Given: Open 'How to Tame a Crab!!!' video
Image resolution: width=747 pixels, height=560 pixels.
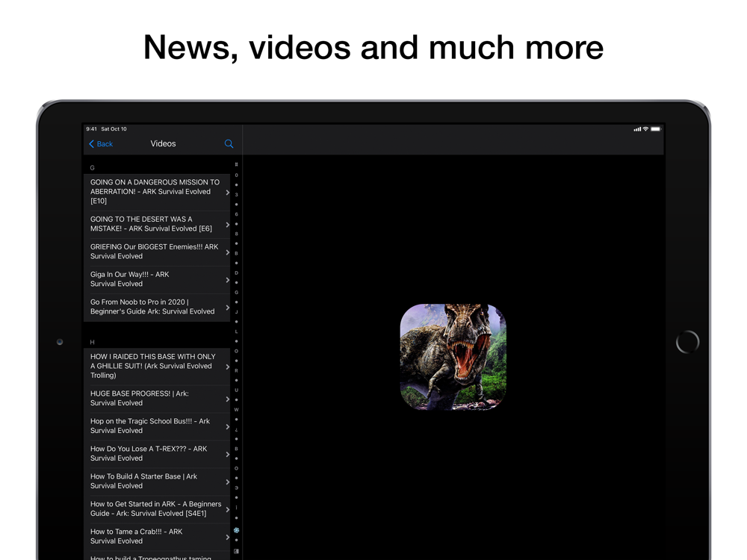Looking at the screenshot, I should tap(157, 537).
